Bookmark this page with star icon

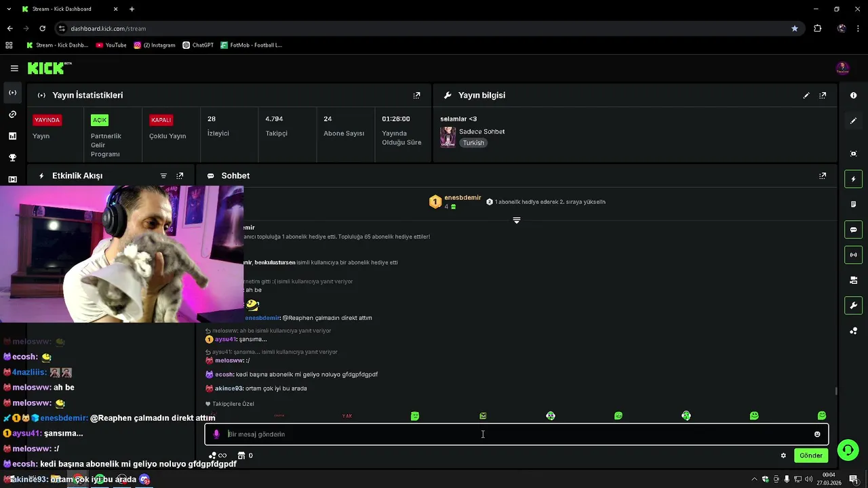pos(794,28)
